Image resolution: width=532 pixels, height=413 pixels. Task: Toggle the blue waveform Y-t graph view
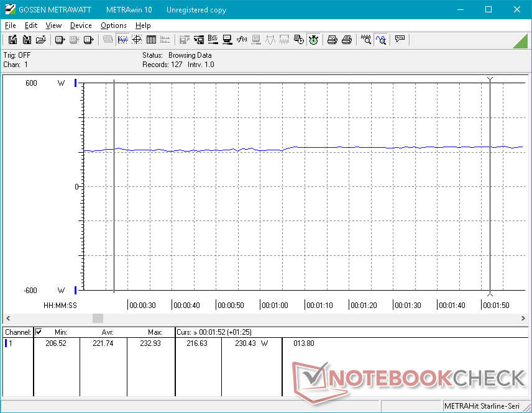[x=122, y=40]
